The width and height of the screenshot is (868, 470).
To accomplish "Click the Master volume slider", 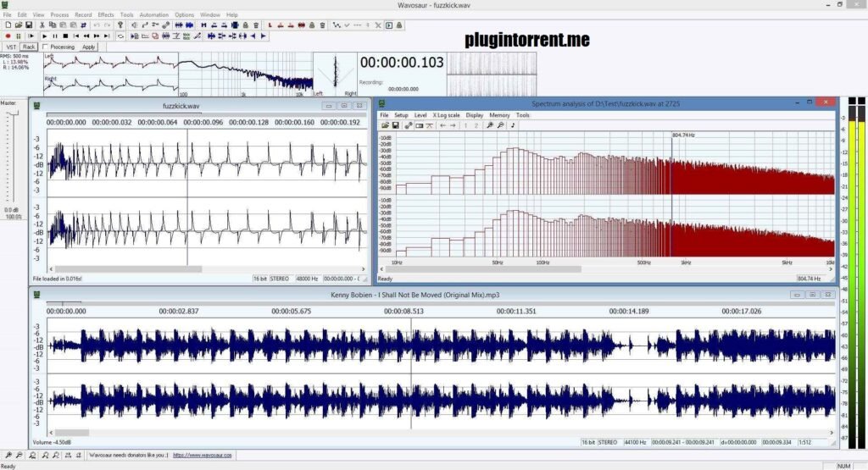I will tap(14, 113).
